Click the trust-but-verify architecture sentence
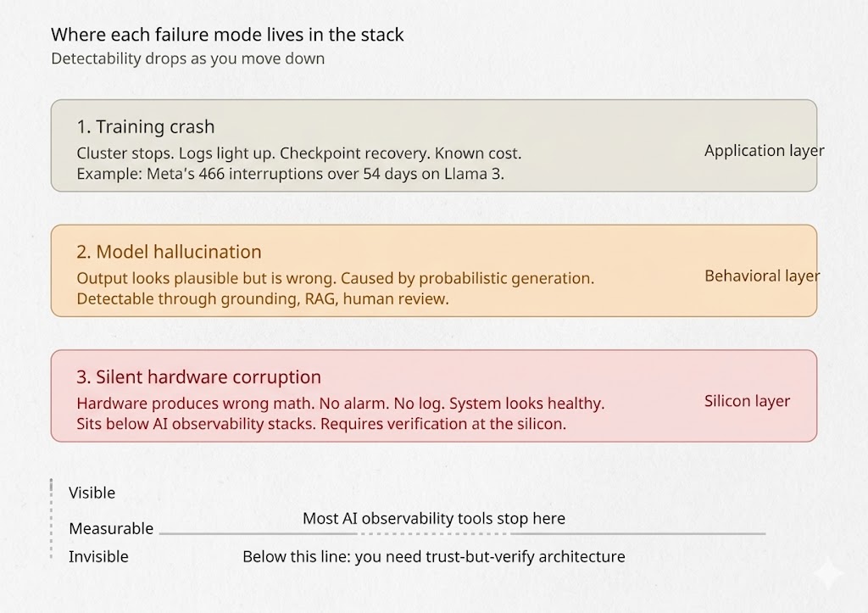The image size is (868, 613). point(433,557)
